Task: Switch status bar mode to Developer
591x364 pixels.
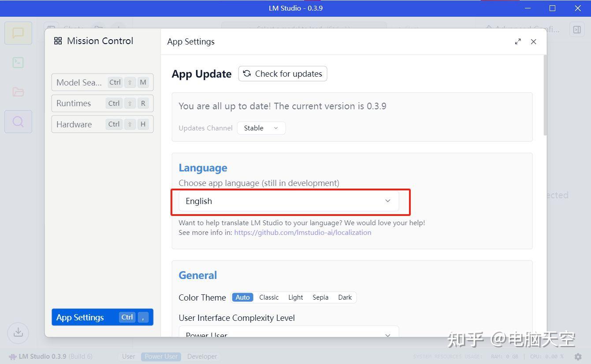Action: [x=202, y=357]
